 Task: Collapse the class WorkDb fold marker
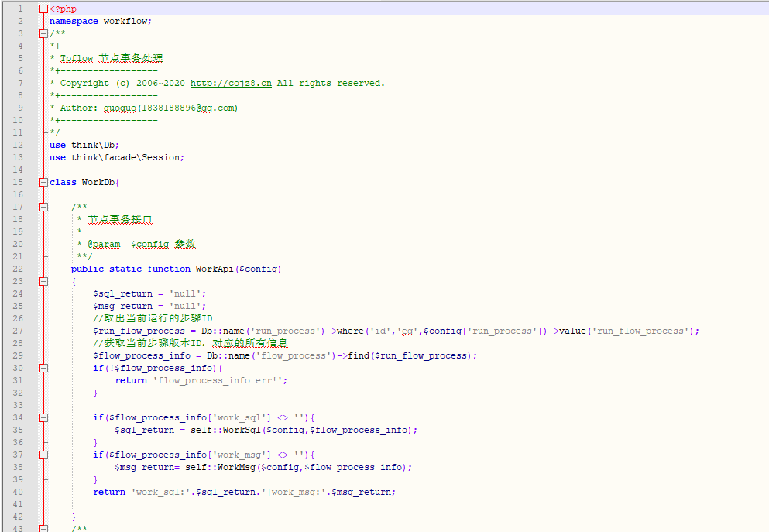tap(43, 183)
